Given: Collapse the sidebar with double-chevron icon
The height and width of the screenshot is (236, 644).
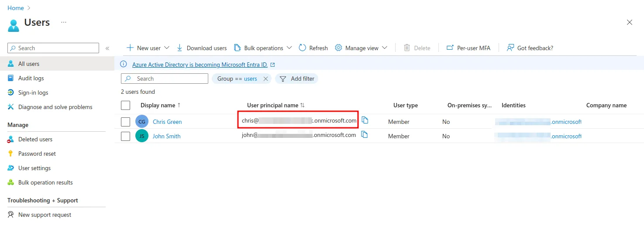Looking at the screenshot, I should (x=107, y=48).
